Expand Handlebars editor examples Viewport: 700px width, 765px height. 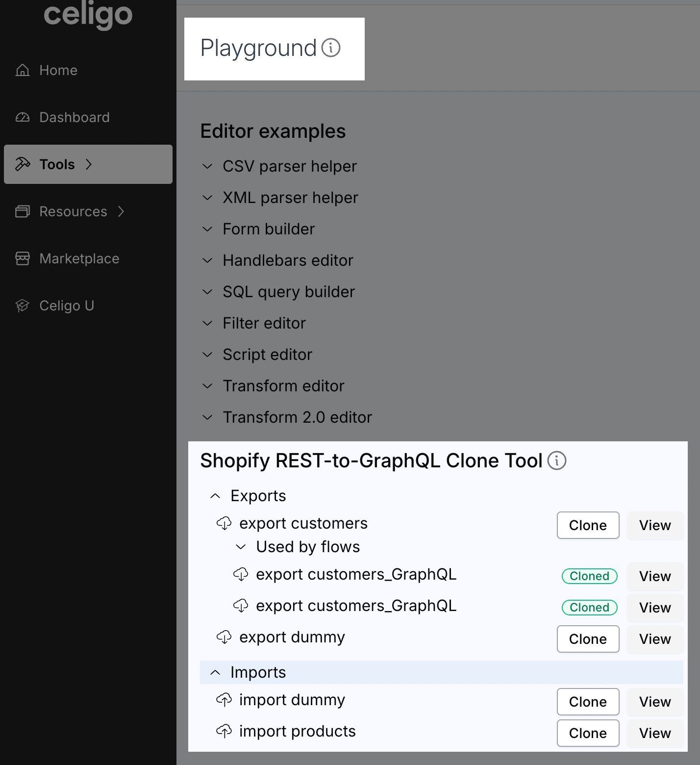pos(207,260)
